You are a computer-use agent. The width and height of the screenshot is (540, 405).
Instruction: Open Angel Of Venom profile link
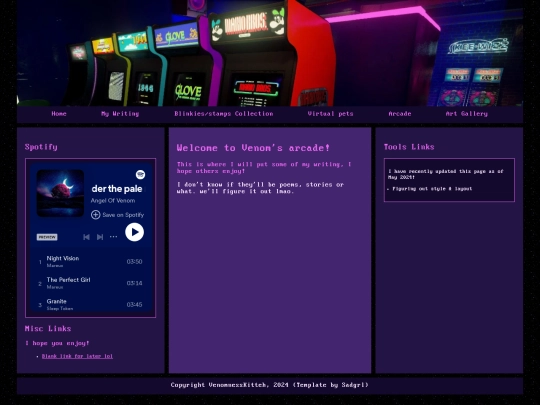click(113, 200)
